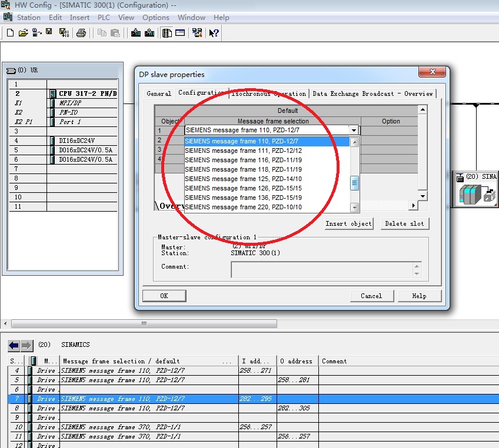This screenshot has width=499, height=448.
Task: Open the Station menu
Action: tap(29, 18)
